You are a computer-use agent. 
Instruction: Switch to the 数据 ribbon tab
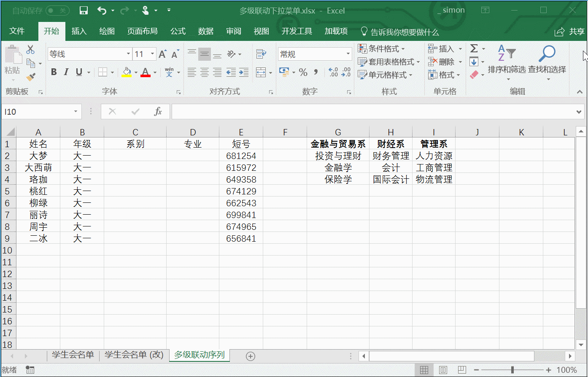[206, 31]
